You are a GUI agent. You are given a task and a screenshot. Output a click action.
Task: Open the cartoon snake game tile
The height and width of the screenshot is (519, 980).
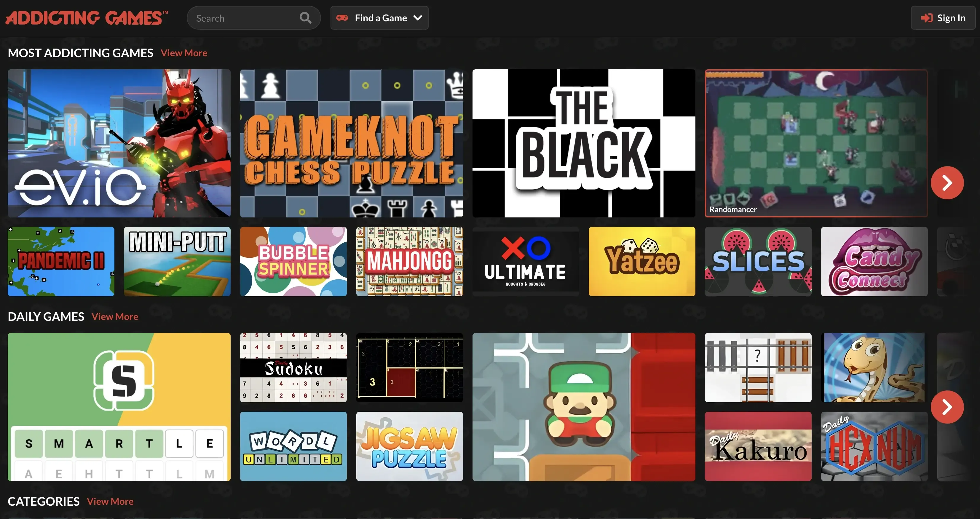click(874, 368)
